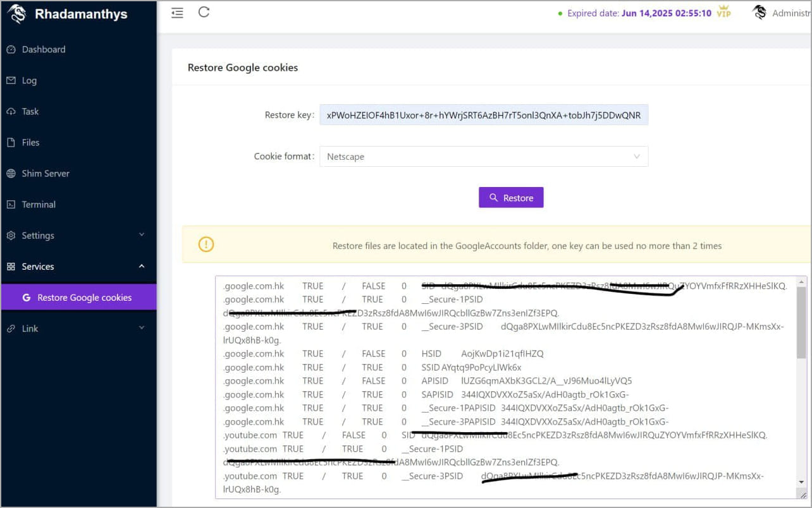This screenshot has width=812, height=508.
Task: Open the Dashboard menu item
Action: [x=78, y=49]
